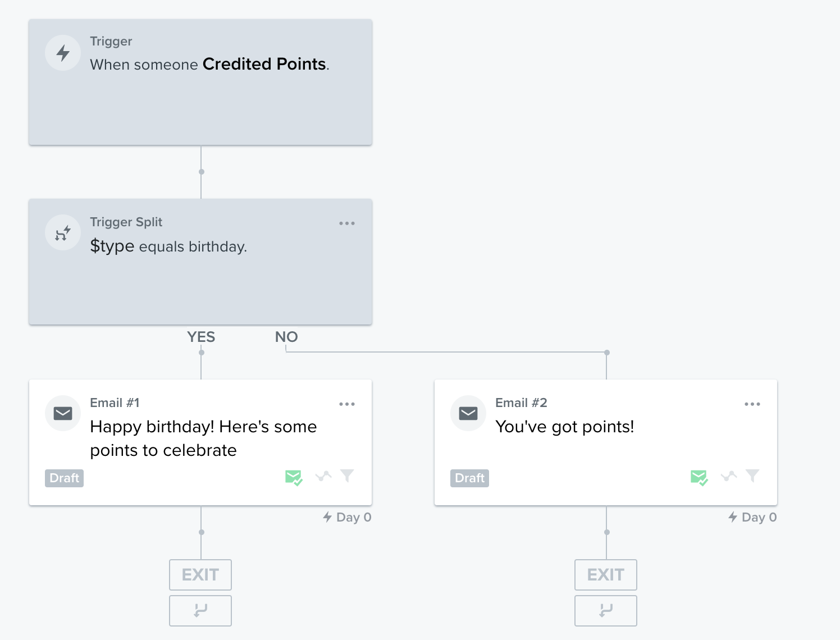Click the reroute arrow box under left EXIT
Image resolution: width=840 pixels, height=640 pixels.
point(200,611)
